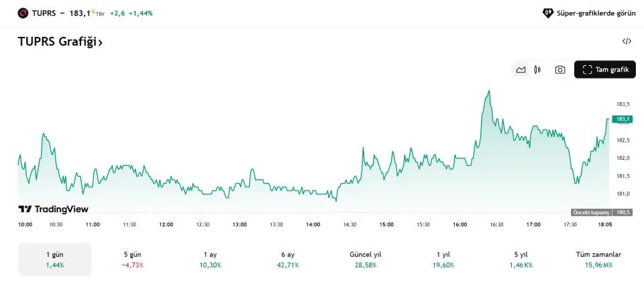Click the Önceki kapanış price label

click(590, 212)
